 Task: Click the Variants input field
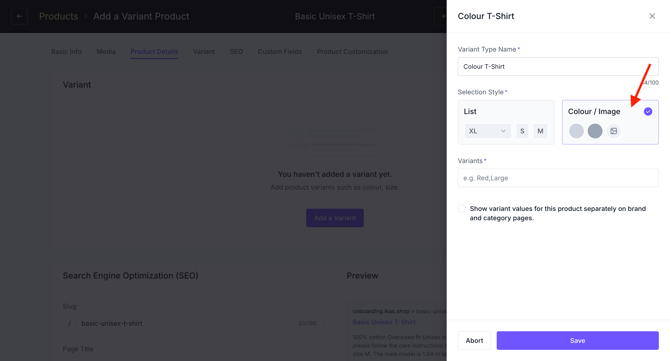[x=558, y=178]
